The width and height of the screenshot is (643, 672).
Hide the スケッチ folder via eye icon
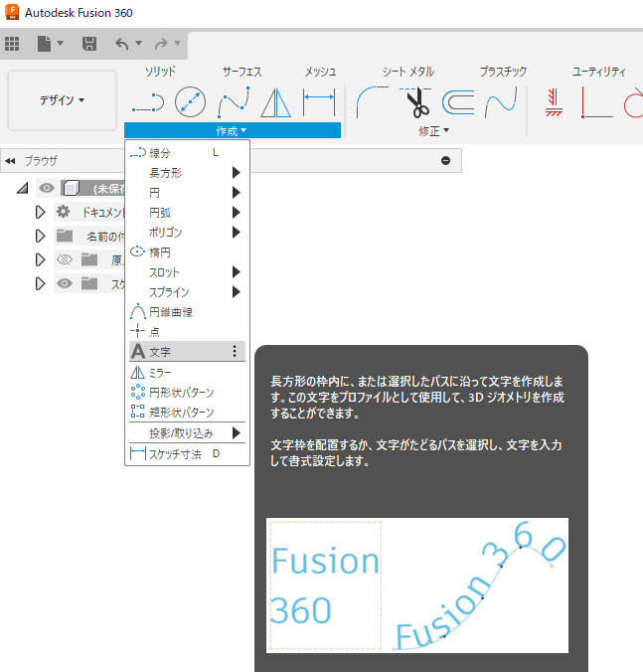pyautogui.click(x=65, y=283)
